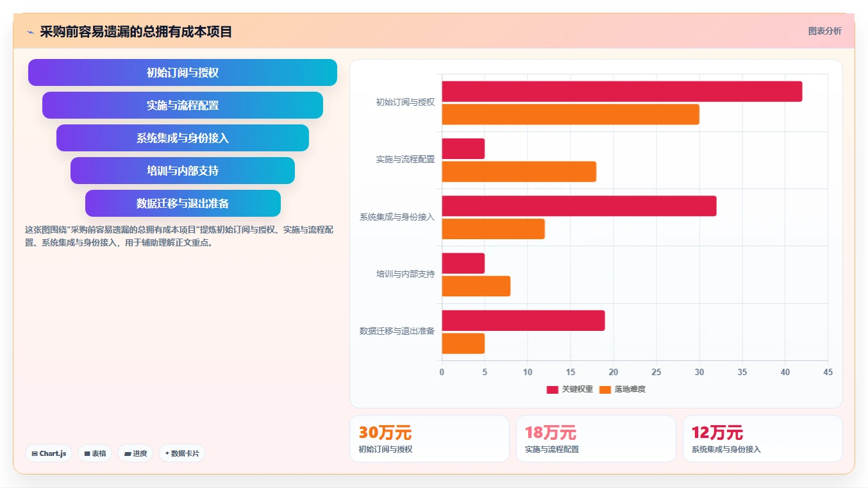Select the 实施与流程配置 funnel stage
Viewport: 868px width, 488px height.
[183, 105]
